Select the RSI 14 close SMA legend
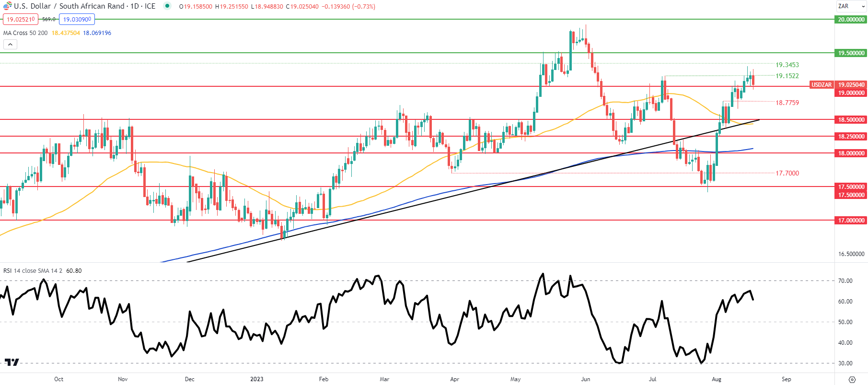868x385 pixels. (x=33, y=271)
